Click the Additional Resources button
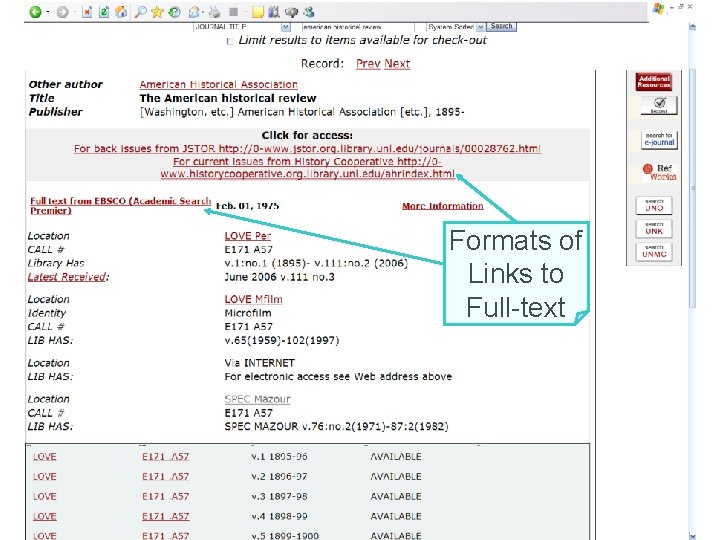720x540 pixels. 653,82
